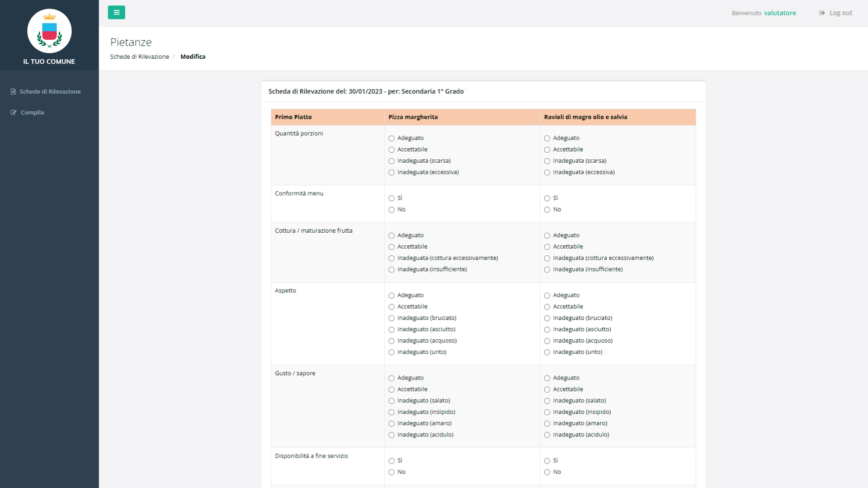
Task: Choose Sì for Ravioli Conformità menu
Action: tap(547, 198)
